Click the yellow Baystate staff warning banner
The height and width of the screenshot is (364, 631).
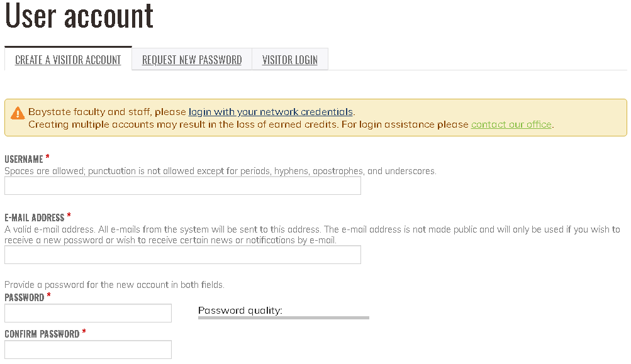316,118
